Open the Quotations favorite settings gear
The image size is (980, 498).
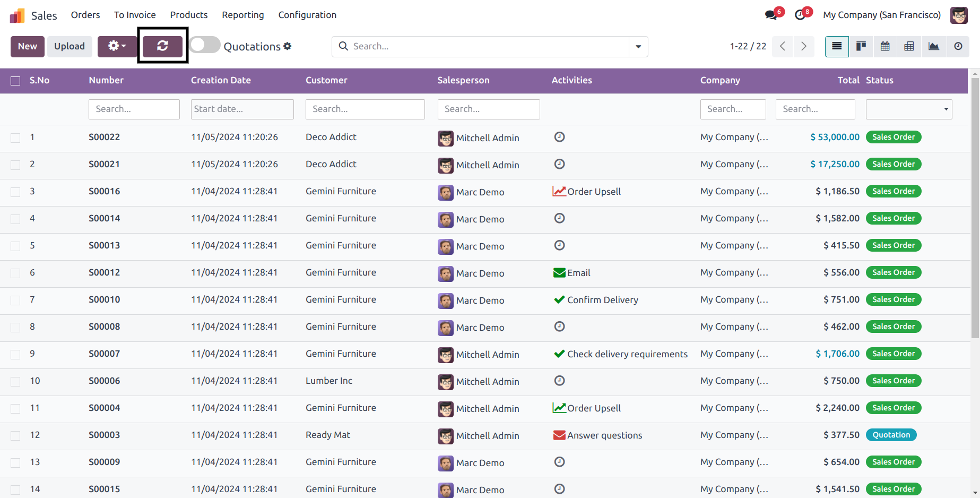coord(288,46)
